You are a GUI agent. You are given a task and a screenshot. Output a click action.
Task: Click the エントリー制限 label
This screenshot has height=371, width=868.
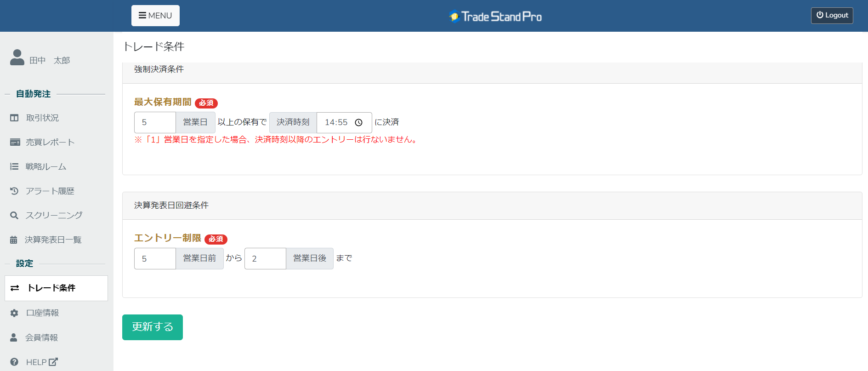tap(168, 238)
